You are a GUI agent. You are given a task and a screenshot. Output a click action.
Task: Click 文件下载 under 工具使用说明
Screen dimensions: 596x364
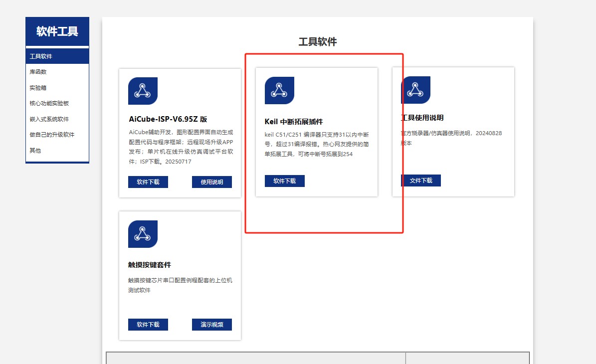(421, 181)
